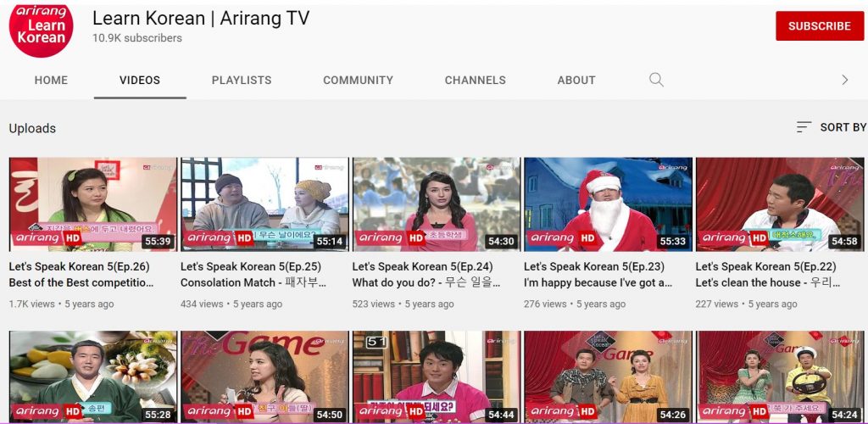Open Episode 26 video thumbnail
868x424 pixels.
point(93,204)
